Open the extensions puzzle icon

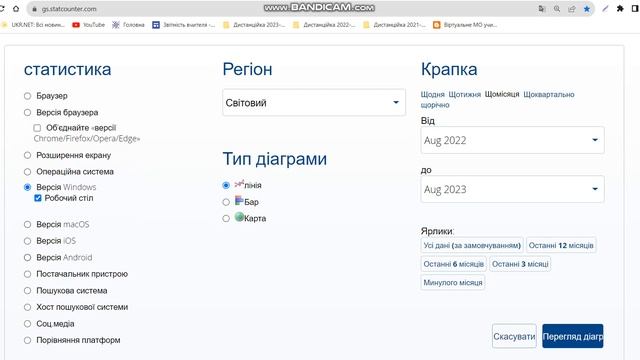620,9
